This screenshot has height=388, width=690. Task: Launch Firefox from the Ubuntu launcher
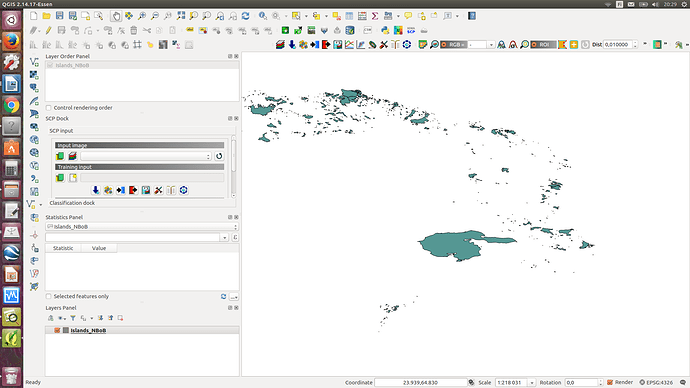[11, 41]
